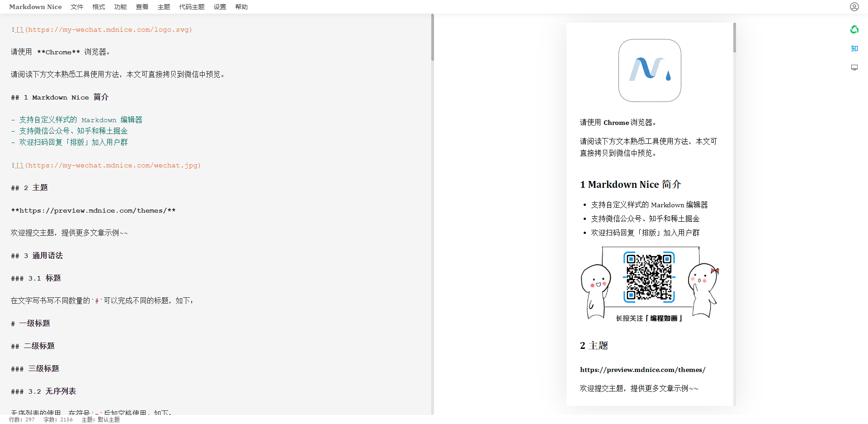Viewport: 868px width, 424px height.
Task: Click the Markdown Nice logo in preview
Action: (650, 71)
